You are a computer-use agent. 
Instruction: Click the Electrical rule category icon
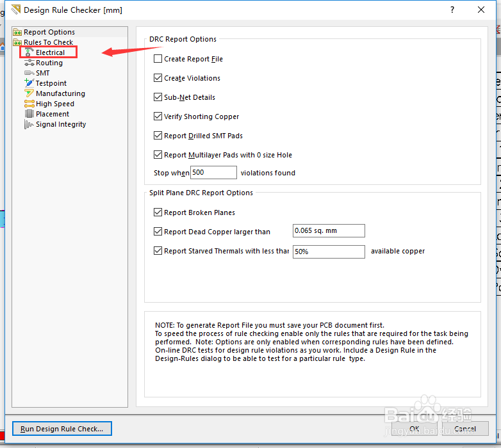tap(29, 52)
